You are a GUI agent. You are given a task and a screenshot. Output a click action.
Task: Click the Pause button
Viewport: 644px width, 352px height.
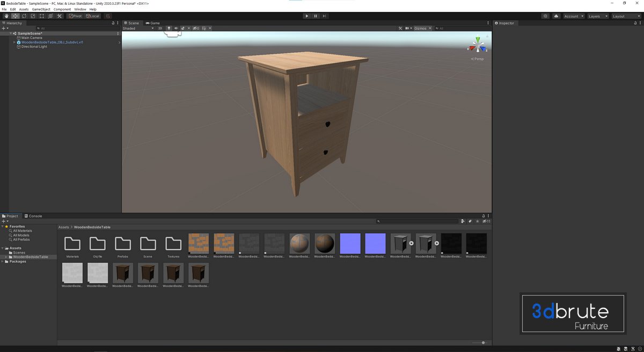316,16
